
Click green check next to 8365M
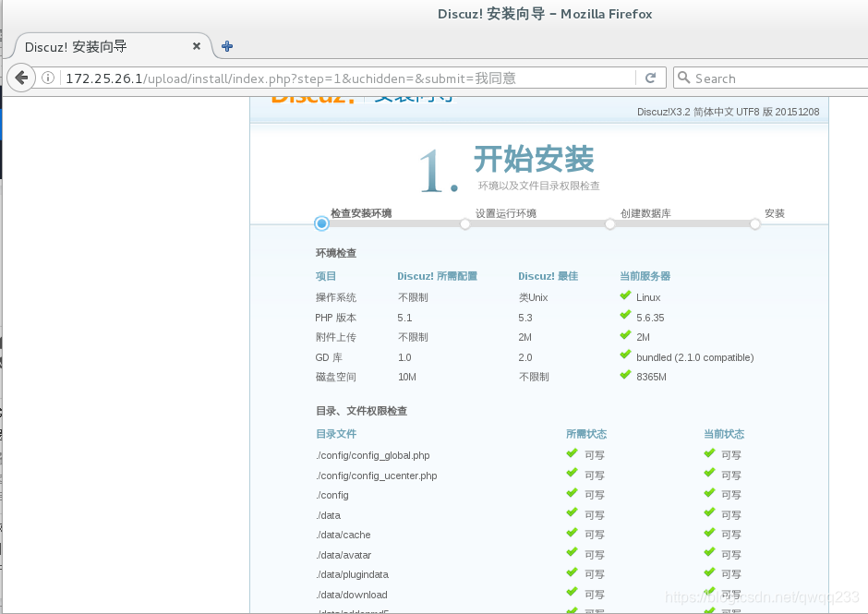pyautogui.click(x=625, y=375)
